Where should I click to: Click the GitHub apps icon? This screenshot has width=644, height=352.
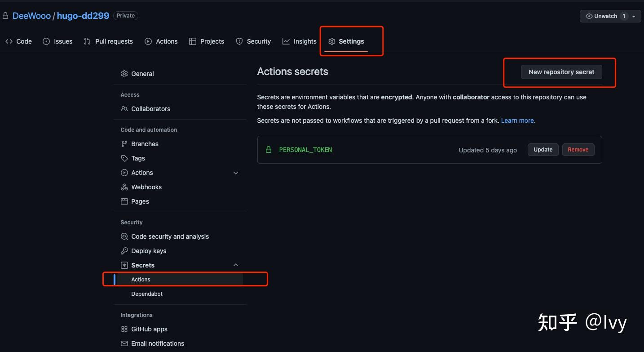tap(124, 329)
